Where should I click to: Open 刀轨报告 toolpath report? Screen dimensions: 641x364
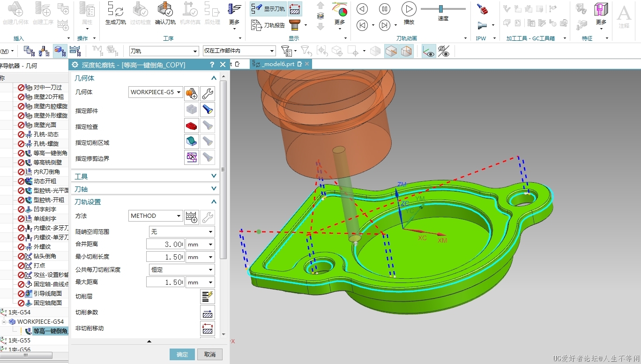[268, 25]
